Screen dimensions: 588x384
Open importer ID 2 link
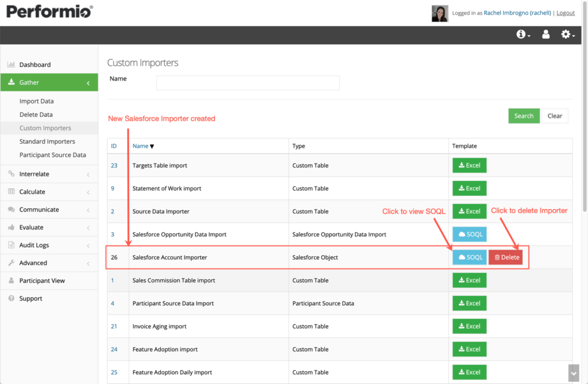113,212
